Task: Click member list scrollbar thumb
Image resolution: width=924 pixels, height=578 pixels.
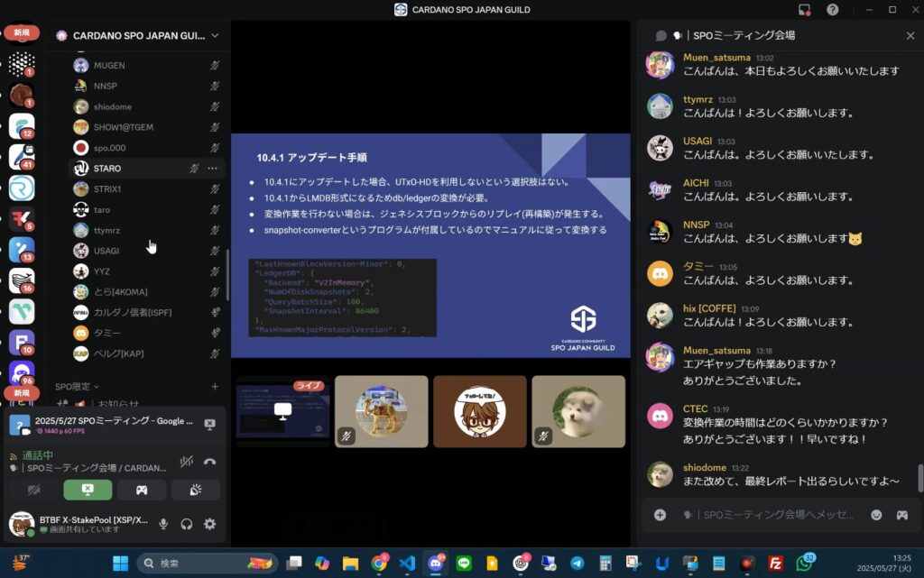Action: coord(227,275)
